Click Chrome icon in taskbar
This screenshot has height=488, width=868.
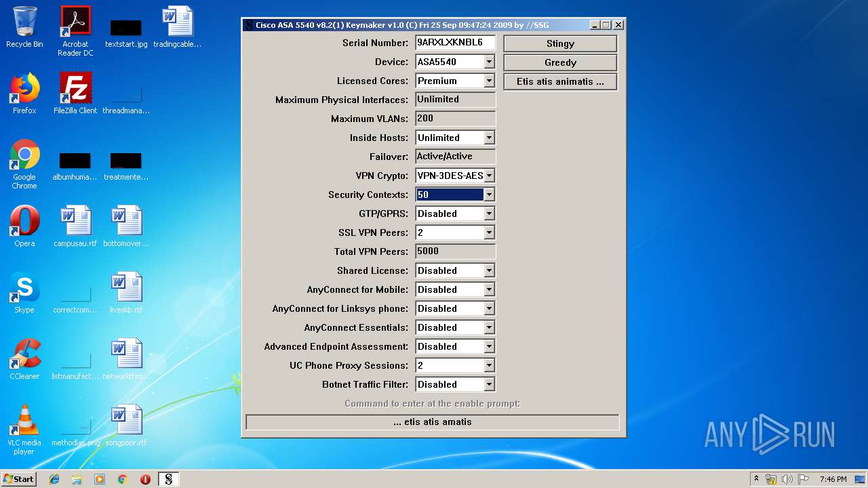pos(122,479)
